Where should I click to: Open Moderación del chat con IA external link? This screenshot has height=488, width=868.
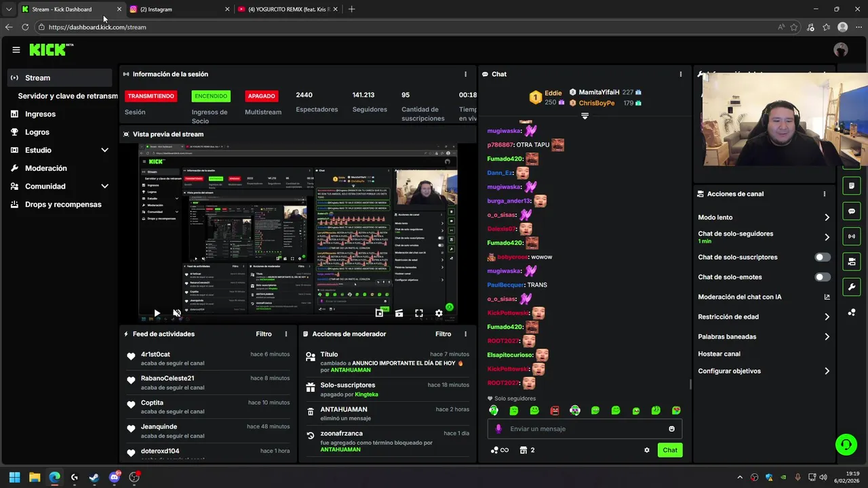pyautogui.click(x=827, y=297)
